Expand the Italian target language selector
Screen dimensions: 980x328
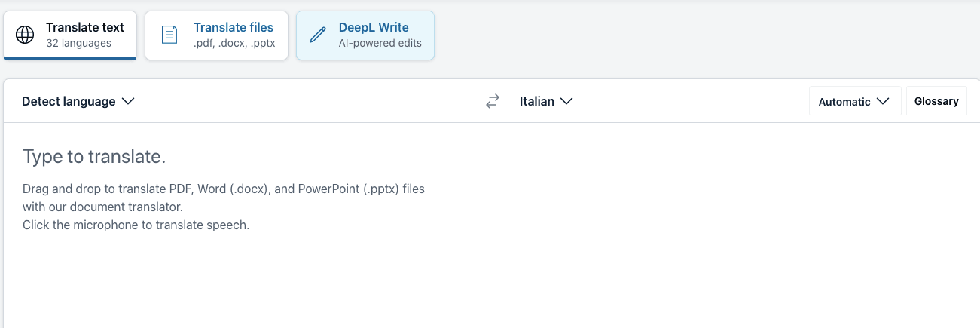tap(546, 101)
